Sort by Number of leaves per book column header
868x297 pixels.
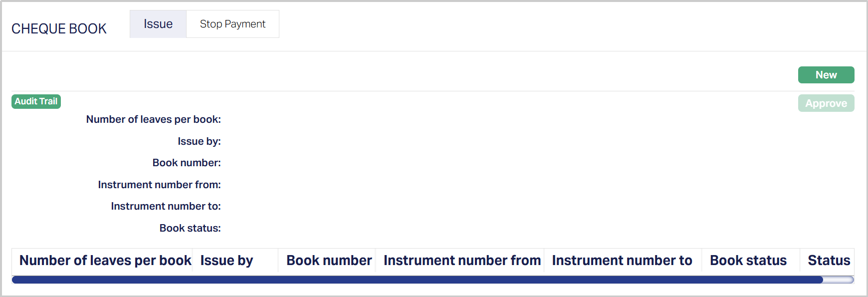(105, 261)
